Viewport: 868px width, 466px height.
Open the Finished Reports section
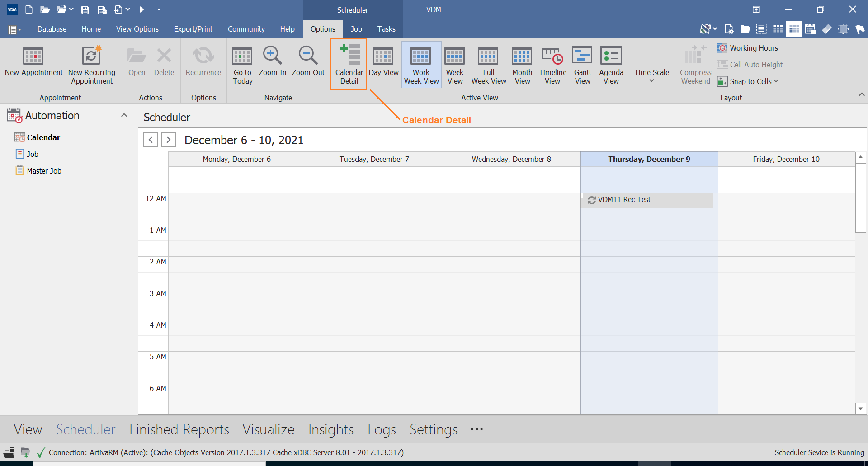coord(179,429)
